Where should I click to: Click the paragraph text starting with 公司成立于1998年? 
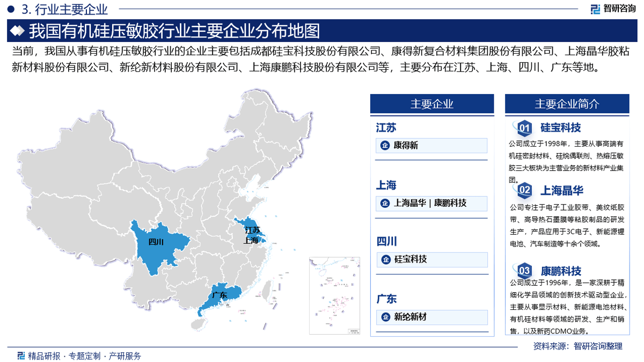click(x=567, y=162)
